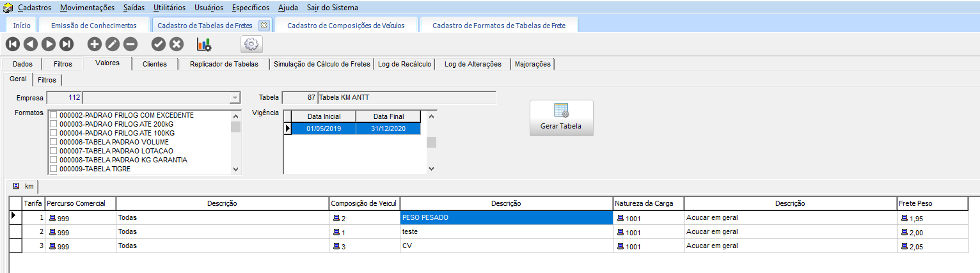Click the Empresa code field 112

pyautogui.click(x=65, y=98)
